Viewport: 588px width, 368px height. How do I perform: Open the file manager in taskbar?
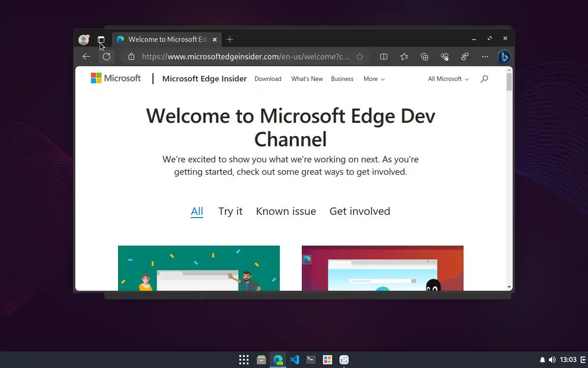click(261, 360)
